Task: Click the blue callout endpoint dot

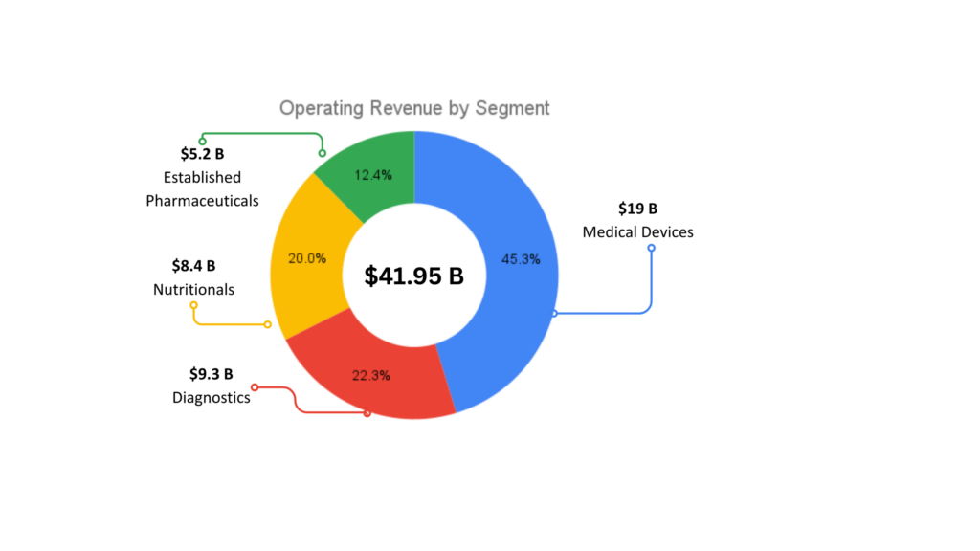Action: tap(652, 246)
